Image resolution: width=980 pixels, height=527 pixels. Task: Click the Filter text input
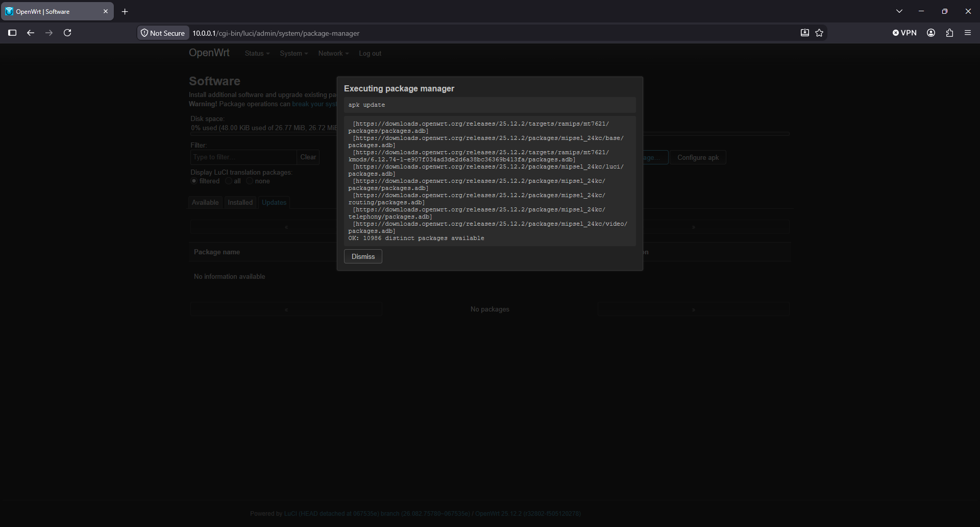point(243,157)
